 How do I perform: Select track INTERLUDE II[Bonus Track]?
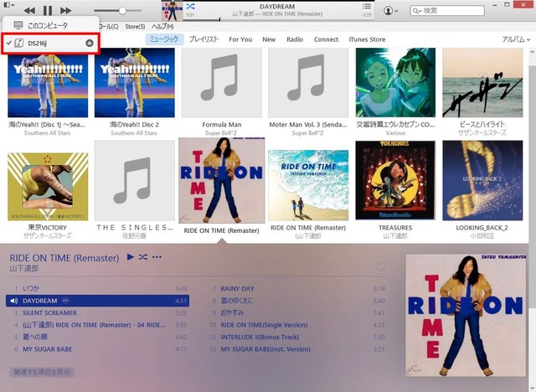click(x=297, y=337)
